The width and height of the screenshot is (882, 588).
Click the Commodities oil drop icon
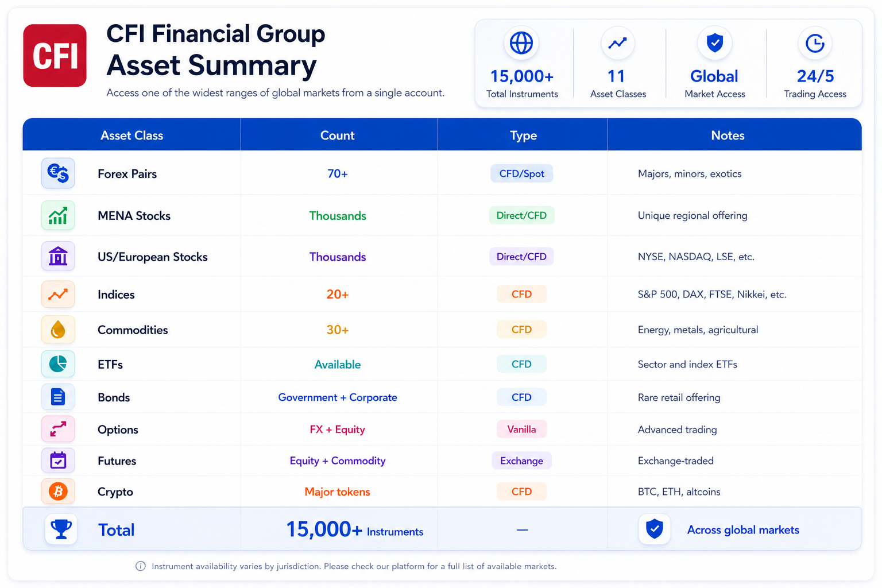(58, 330)
